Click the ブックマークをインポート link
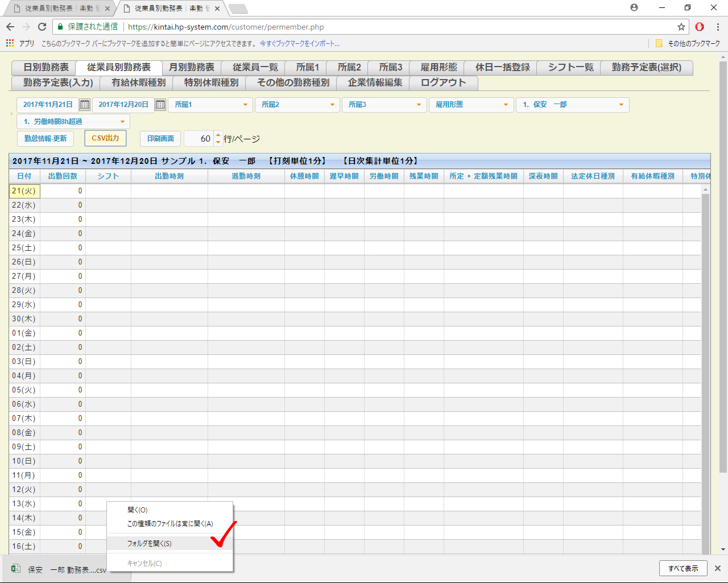Image resolution: width=728 pixels, height=583 pixels. (x=300, y=43)
